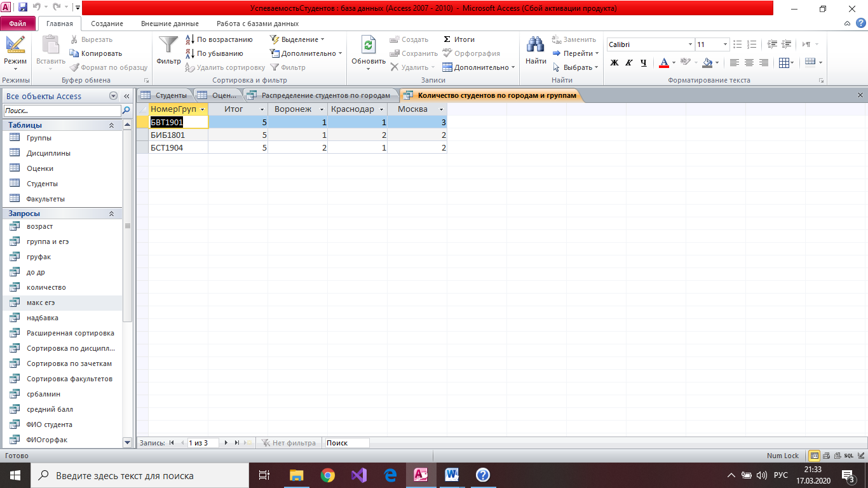The width and height of the screenshot is (868, 488).
Task: Open the Москва column dropdown arrow
Action: [x=441, y=109]
